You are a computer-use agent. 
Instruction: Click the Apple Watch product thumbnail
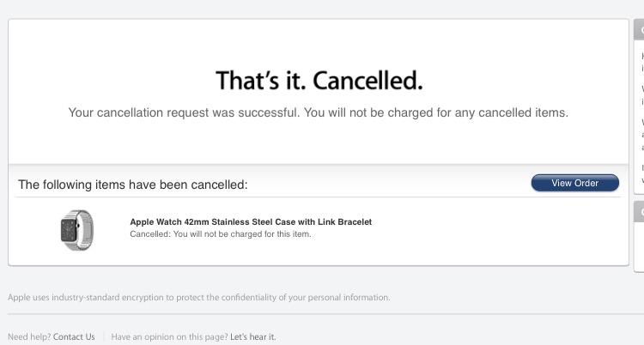point(76,229)
